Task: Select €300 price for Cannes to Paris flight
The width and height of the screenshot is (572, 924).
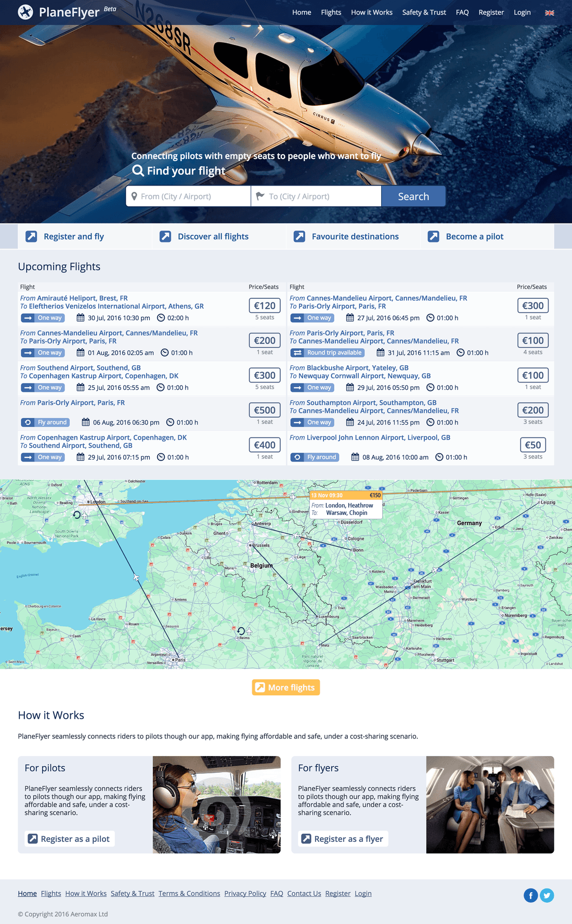Action: pyautogui.click(x=533, y=306)
